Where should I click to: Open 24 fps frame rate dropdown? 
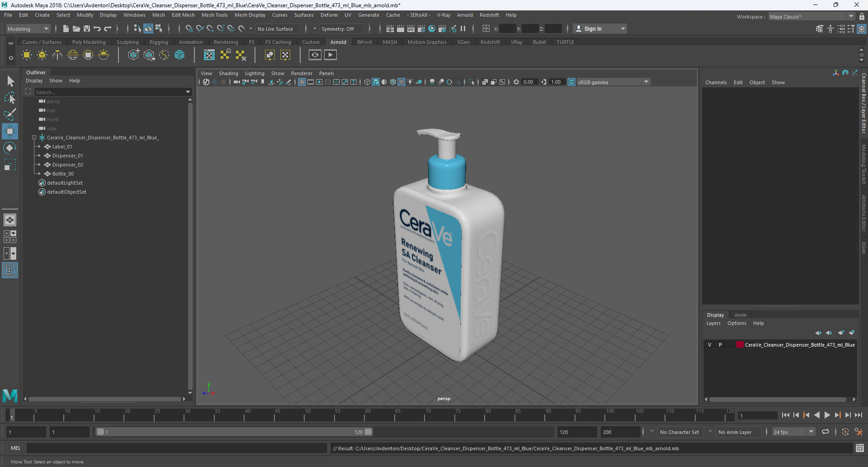point(793,432)
